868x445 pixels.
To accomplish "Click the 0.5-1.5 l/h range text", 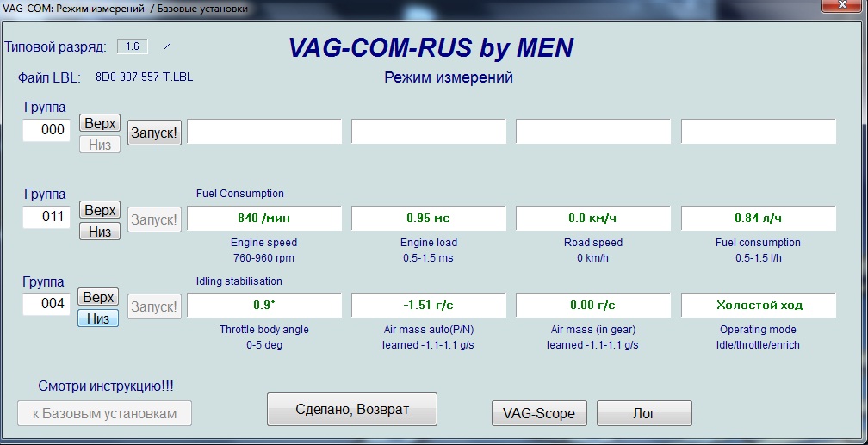I will click(759, 258).
